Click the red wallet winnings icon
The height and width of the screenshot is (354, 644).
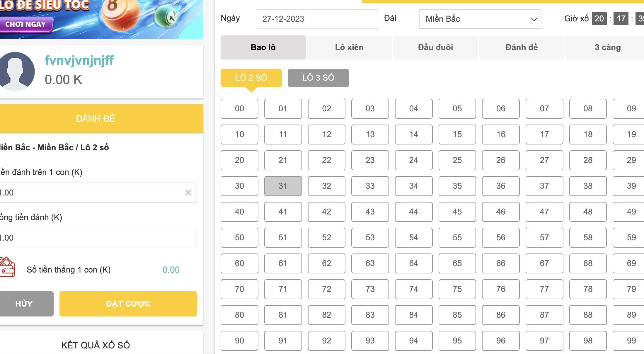7,267
